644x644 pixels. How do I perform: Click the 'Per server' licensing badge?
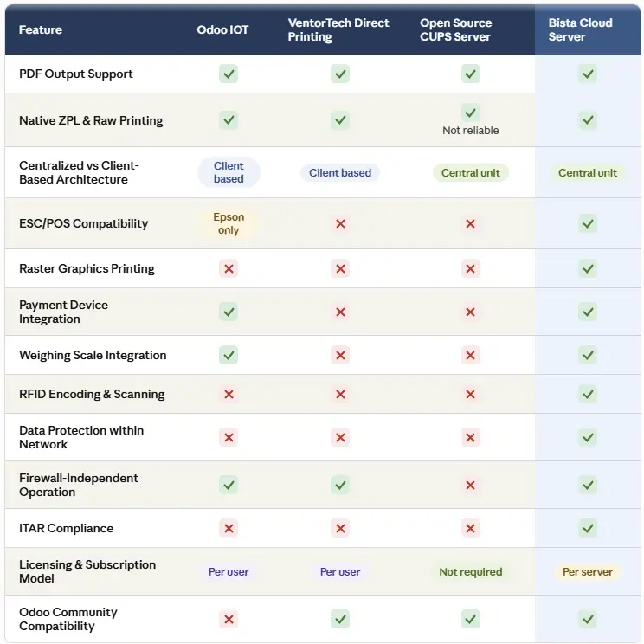(x=588, y=571)
